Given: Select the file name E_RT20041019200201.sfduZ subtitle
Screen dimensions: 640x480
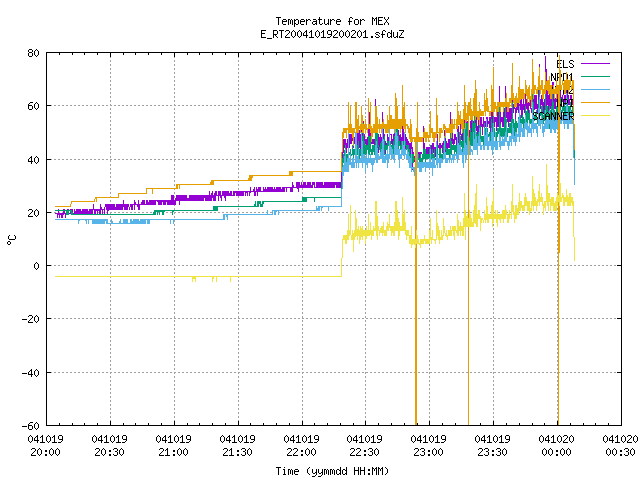Looking at the screenshot, I should pos(332,34).
